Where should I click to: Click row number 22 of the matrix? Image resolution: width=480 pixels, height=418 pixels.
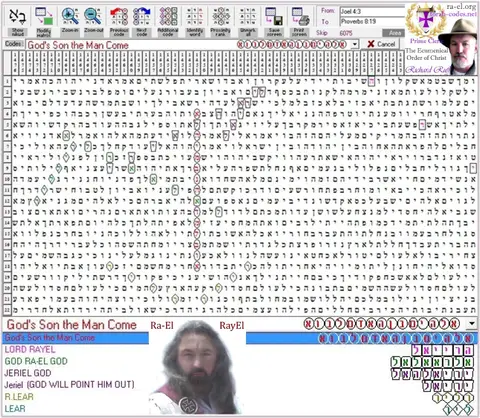pos(7,310)
